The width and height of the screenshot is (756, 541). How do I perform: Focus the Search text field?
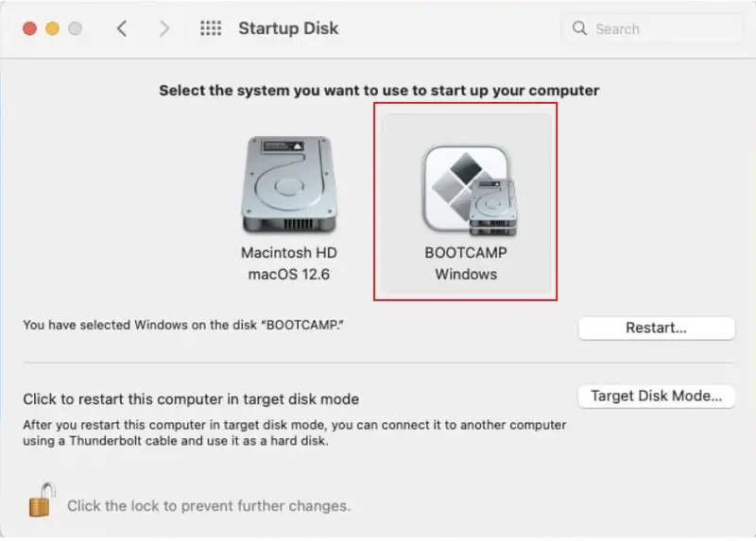click(x=661, y=28)
